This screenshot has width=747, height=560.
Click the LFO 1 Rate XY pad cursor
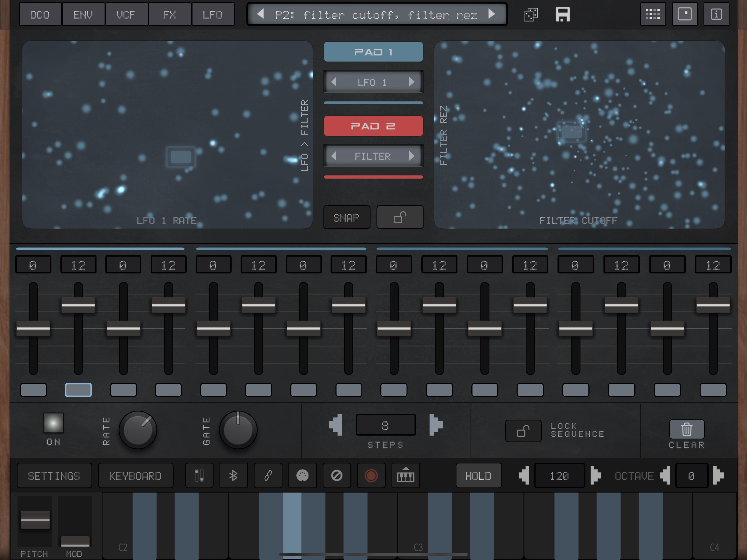click(181, 157)
